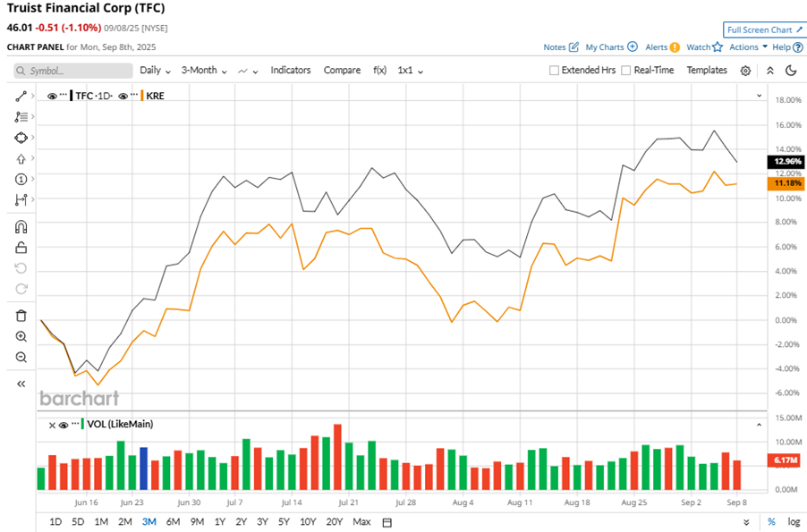Open the TFC series options dots
Screen dimensions: 807x532
point(64,95)
